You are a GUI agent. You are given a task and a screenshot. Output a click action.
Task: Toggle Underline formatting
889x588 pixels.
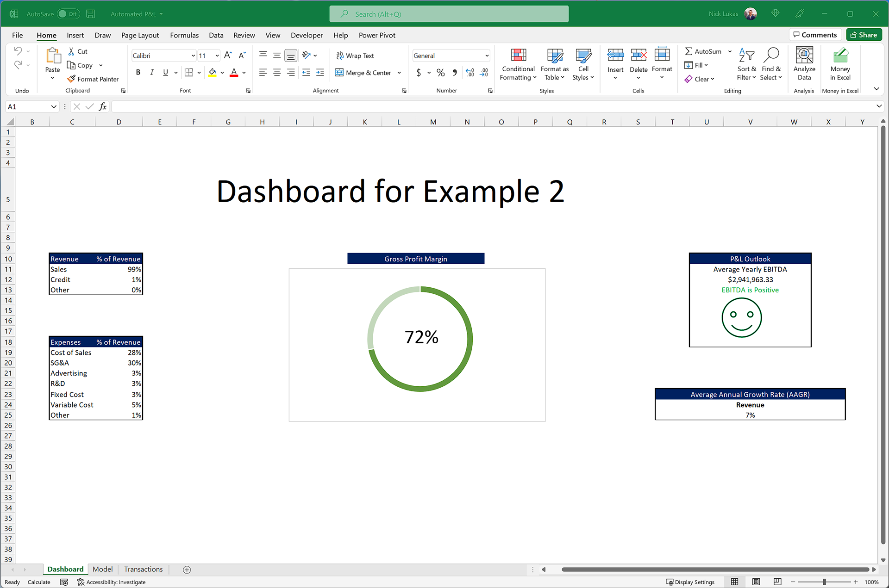[x=165, y=73]
